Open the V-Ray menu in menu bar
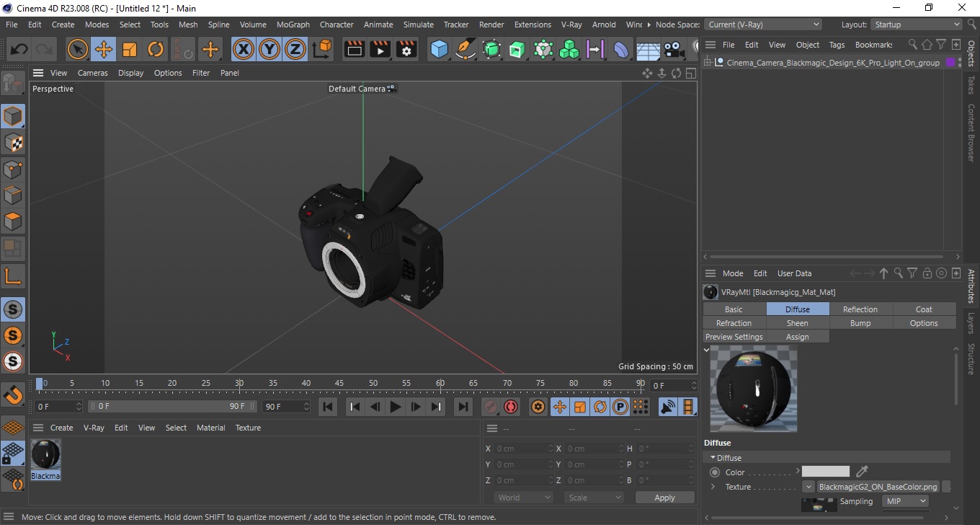This screenshot has width=980, height=525. (x=571, y=25)
